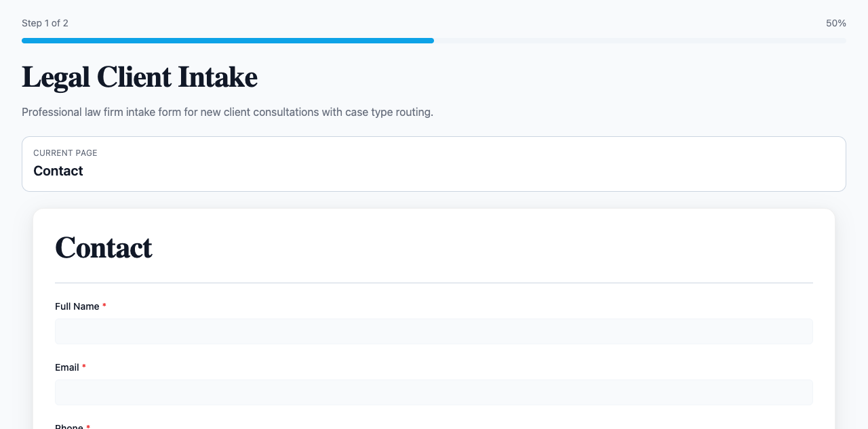Click the blue filled portion of progress bar
The height and width of the screenshot is (429, 868).
point(228,41)
